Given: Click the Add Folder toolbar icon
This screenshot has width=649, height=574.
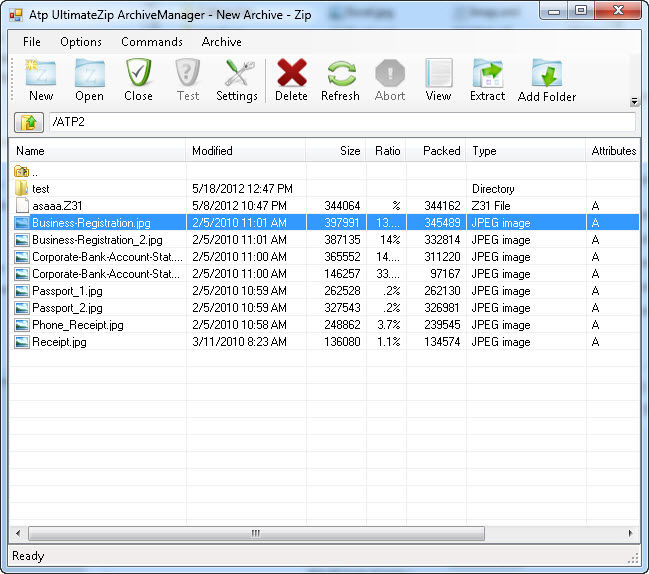Looking at the screenshot, I should (547, 74).
